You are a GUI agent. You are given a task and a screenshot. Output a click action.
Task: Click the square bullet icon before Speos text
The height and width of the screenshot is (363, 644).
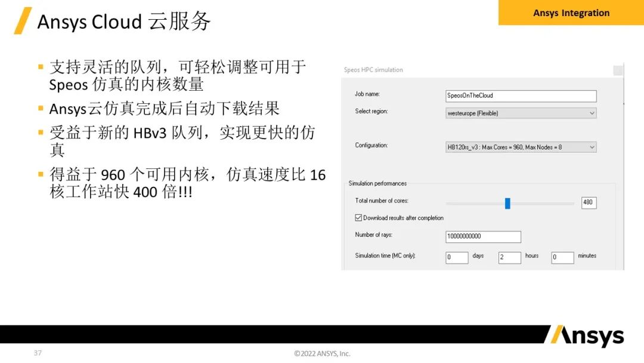[41, 66]
